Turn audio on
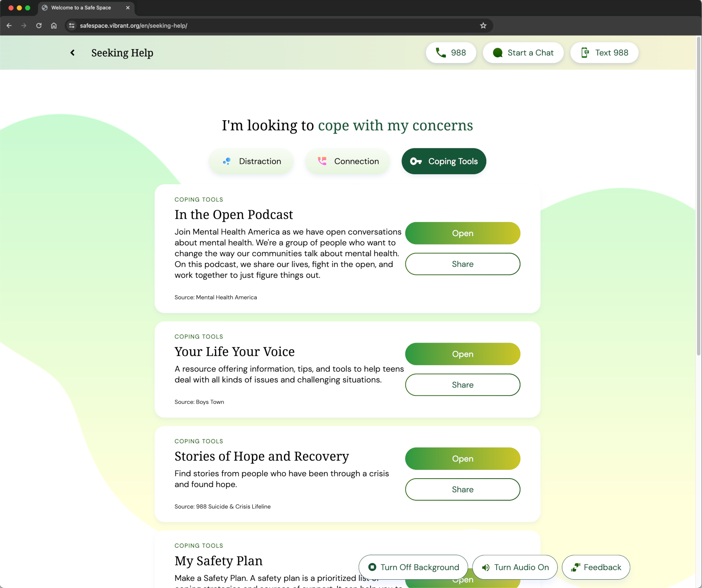The height and width of the screenshot is (588, 702). tap(515, 567)
